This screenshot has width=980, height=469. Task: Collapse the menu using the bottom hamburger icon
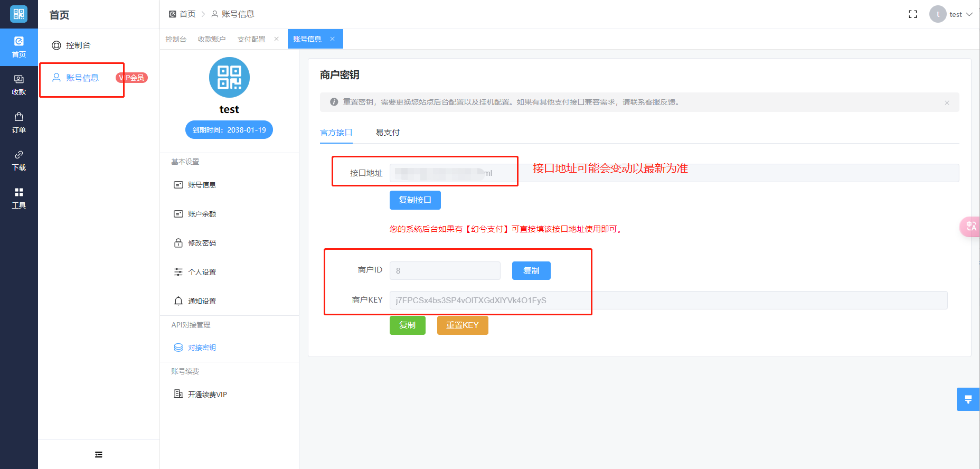point(99,455)
